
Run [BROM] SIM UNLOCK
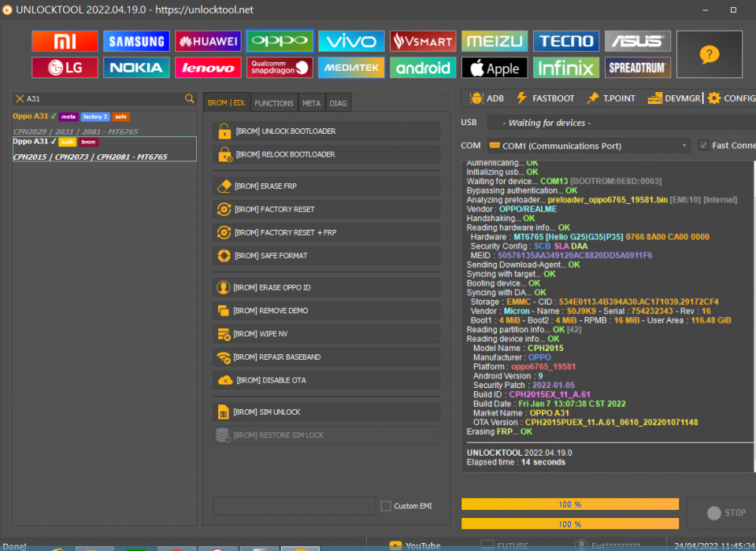(326, 412)
